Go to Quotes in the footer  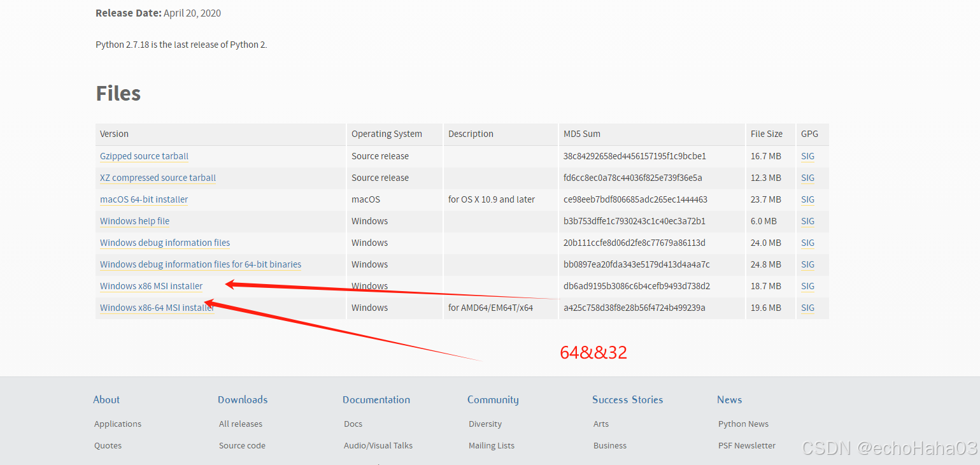coord(108,445)
